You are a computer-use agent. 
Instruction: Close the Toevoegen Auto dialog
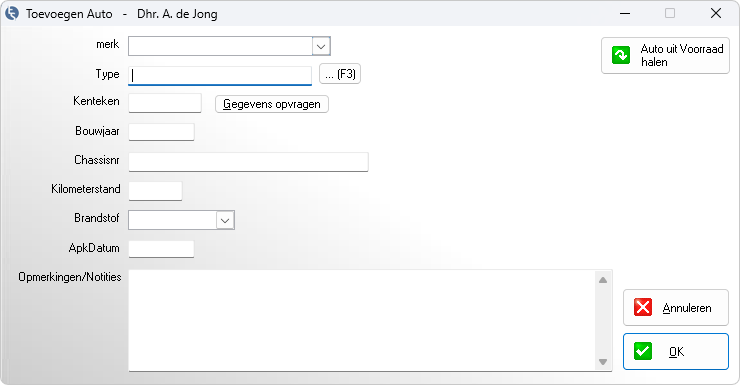click(716, 13)
